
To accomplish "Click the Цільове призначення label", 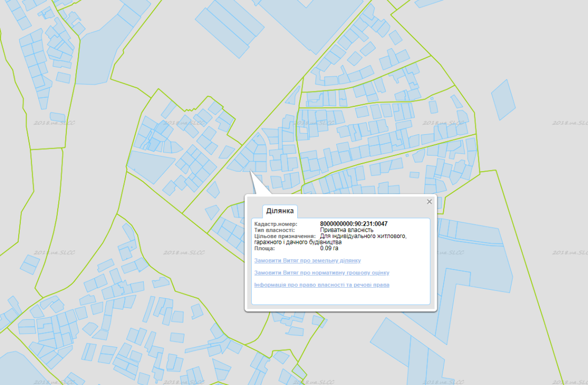I will pyautogui.click(x=285, y=236).
